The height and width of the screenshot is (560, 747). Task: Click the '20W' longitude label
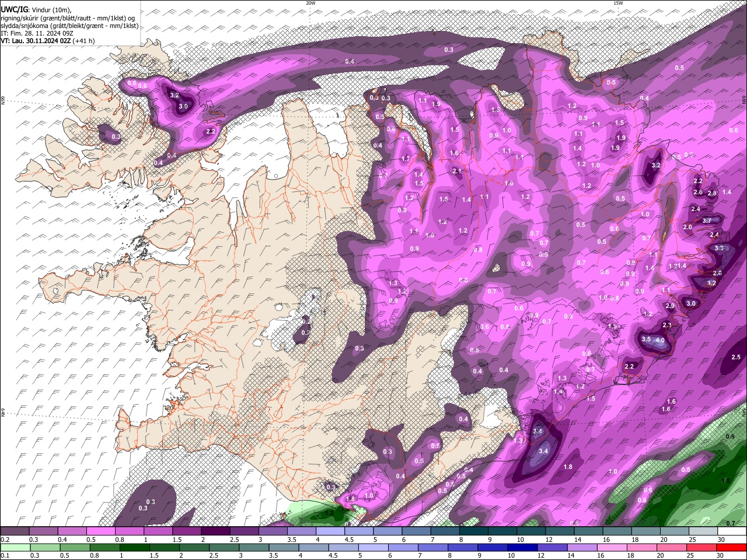[310, 3]
